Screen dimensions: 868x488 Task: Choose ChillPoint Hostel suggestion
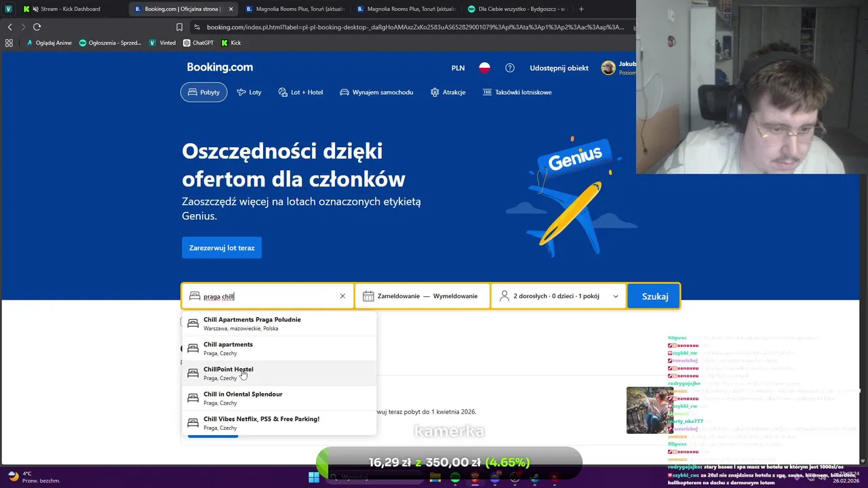click(279, 373)
